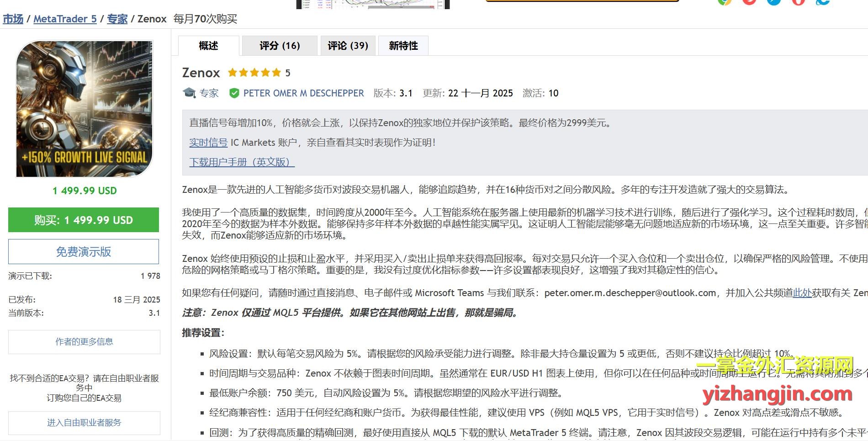Click the Edge browser icon
Viewport: 868px width, 441px height.
823,2
